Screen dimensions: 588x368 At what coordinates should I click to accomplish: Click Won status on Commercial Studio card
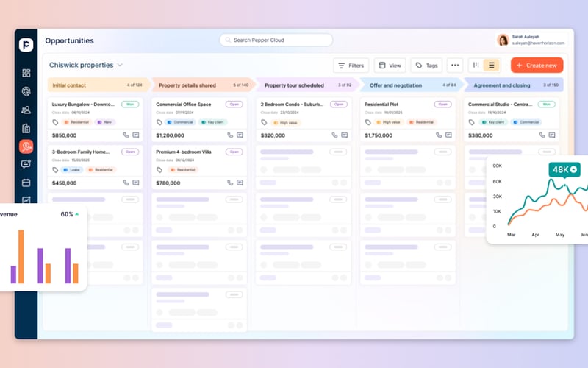(546, 104)
